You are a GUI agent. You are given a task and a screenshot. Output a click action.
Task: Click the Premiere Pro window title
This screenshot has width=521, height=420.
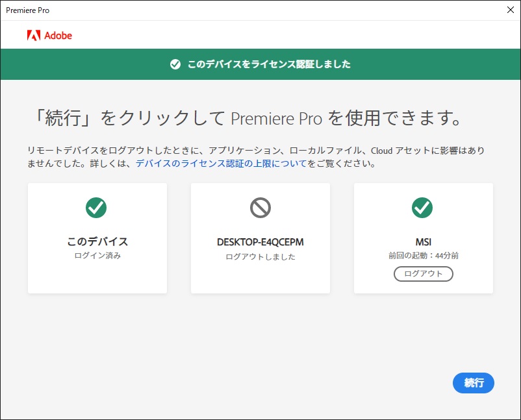(x=27, y=10)
